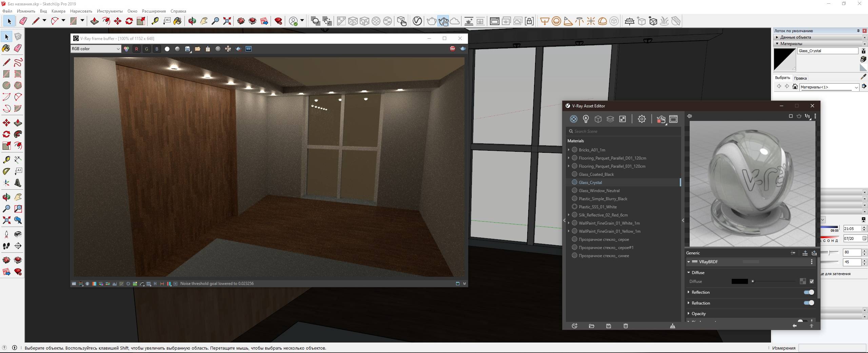Viewport: 868px width, 353px height.
Task: Open the Инструменты menu
Action: point(110,11)
